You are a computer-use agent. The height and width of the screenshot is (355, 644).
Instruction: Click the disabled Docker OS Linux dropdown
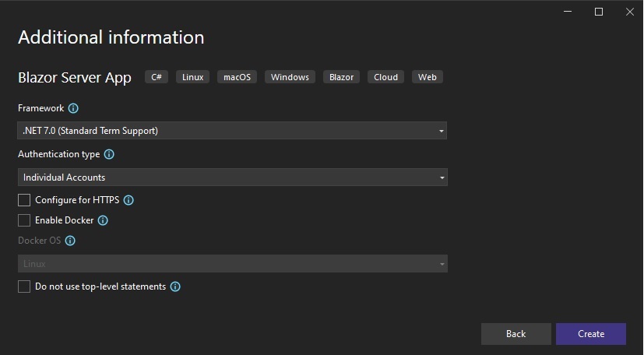tap(233, 263)
